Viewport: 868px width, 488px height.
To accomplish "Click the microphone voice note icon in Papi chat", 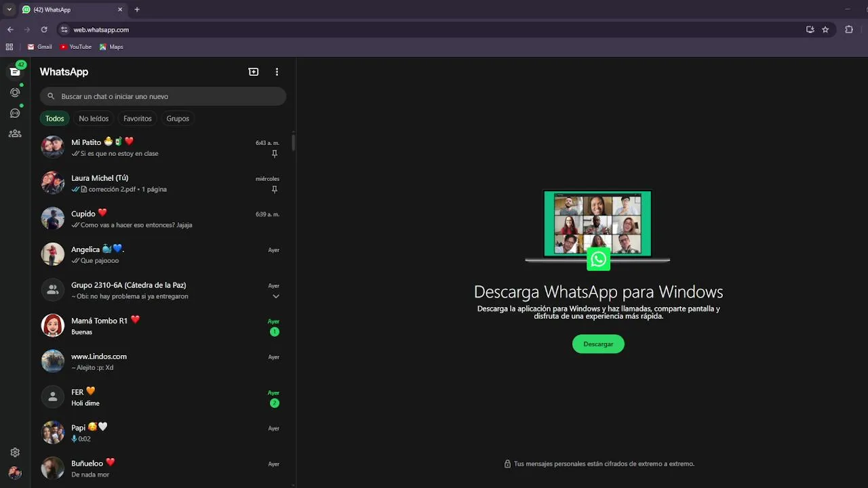I will click(x=75, y=439).
